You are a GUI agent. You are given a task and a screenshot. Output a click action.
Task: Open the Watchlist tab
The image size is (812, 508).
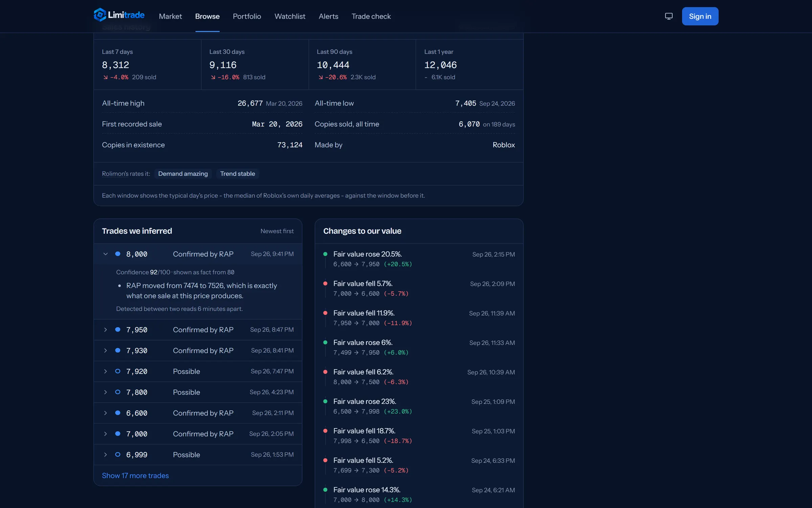(290, 16)
